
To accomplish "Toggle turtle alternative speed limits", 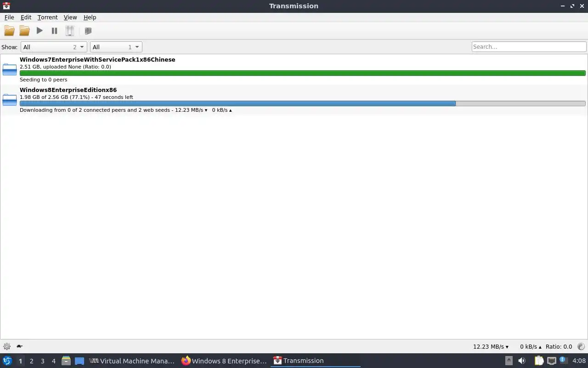I will click(x=20, y=346).
